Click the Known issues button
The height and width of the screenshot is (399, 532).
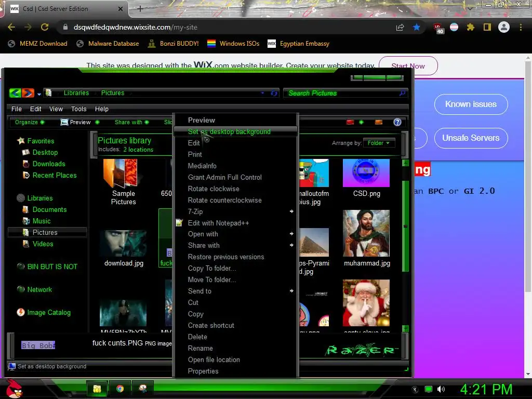471,104
